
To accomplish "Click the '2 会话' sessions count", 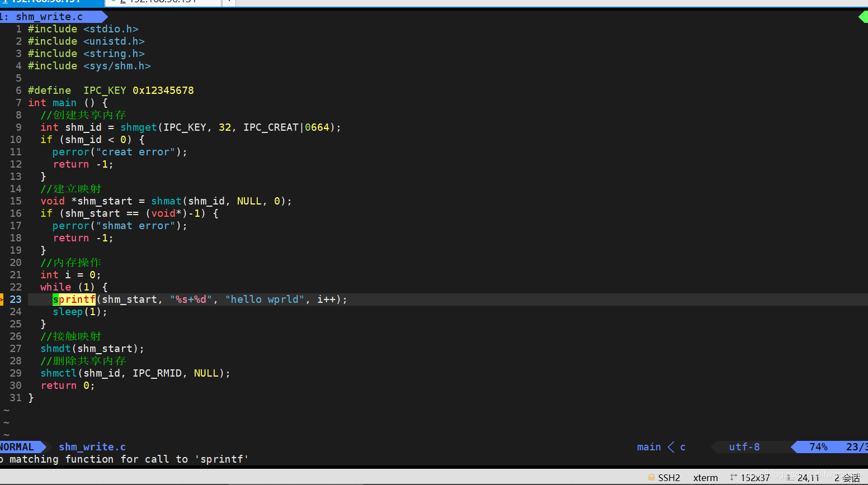I will click(847, 478).
